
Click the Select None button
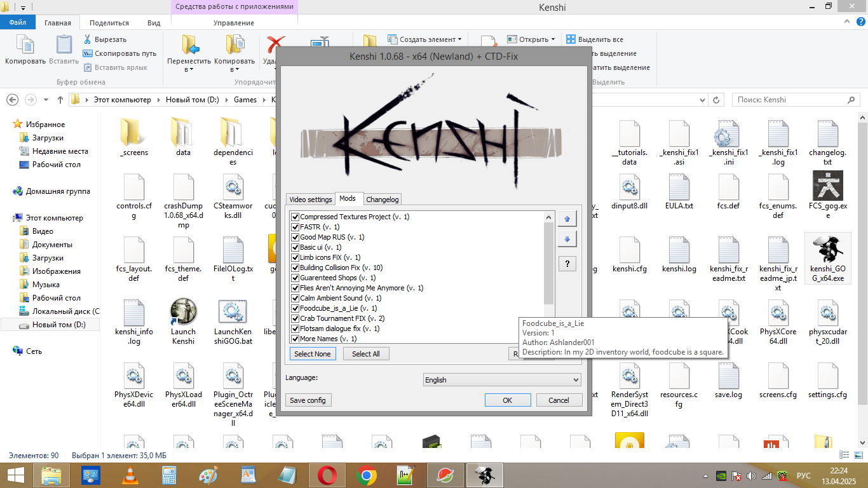(x=313, y=354)
